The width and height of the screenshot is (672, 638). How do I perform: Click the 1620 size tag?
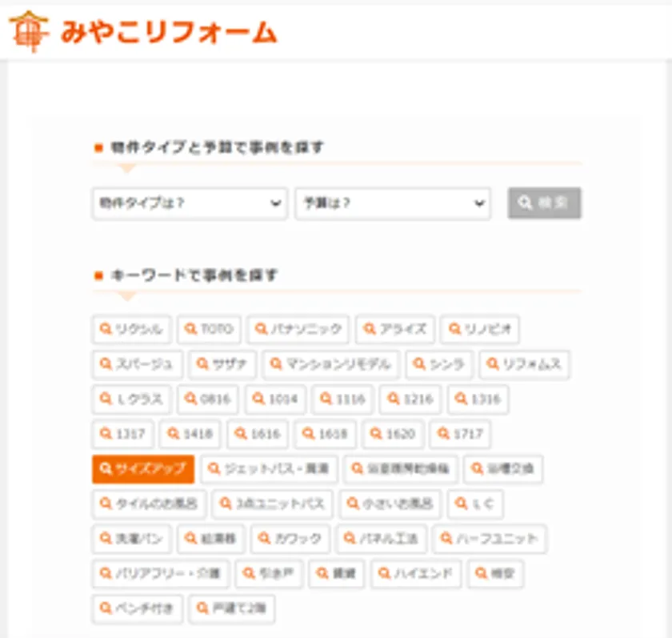[x=393, y=434]
